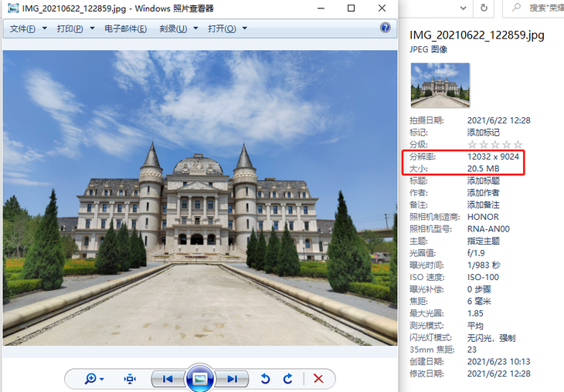Expand the 打印(P) dropdown menu
Screen dimensions: 564x392
click(75, 29)
